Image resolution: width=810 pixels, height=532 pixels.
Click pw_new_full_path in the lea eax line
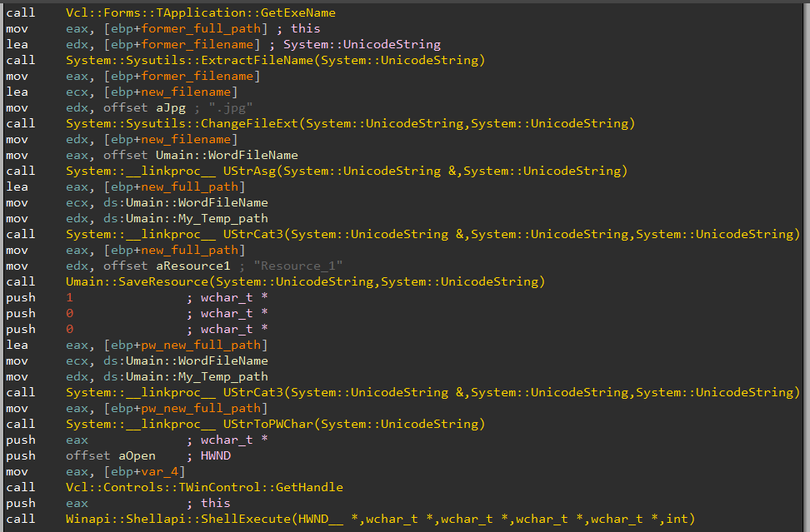pyautogui.click(x=201, y=345)
